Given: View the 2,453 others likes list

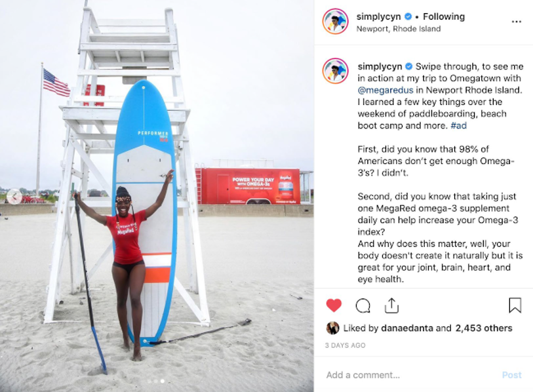Looking at the screenshot, I should (x=484, y=328).
